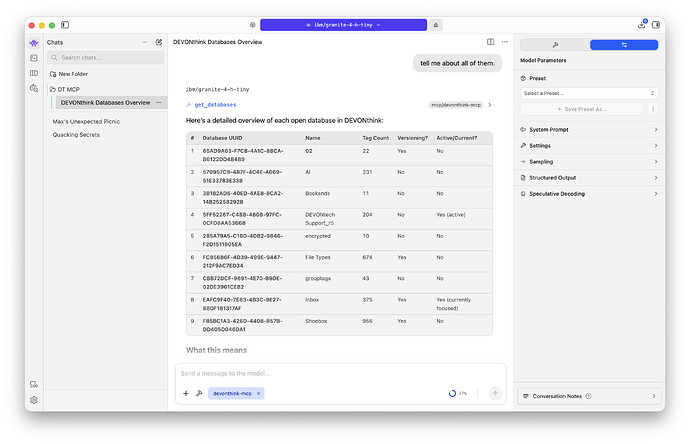The image size is (690, 444).
Task: Click the Database UUID column header
Action: tap(222, 138)
